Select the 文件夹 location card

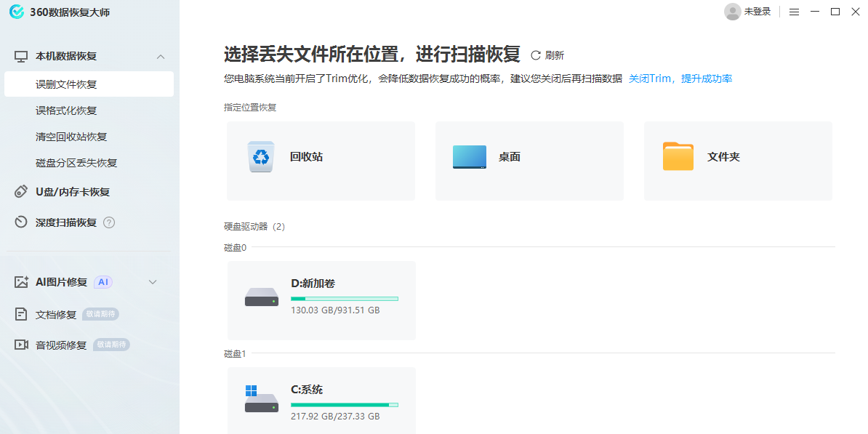point(738,161)
